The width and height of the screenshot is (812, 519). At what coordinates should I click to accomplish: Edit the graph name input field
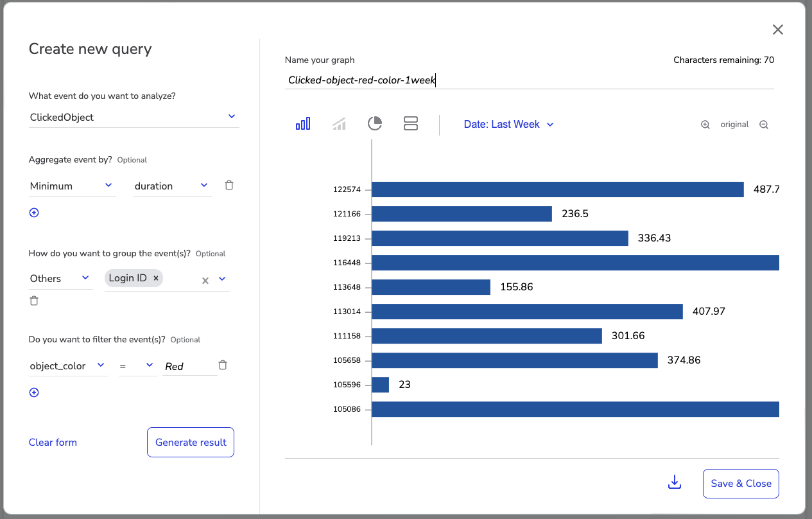coord(529,80)
